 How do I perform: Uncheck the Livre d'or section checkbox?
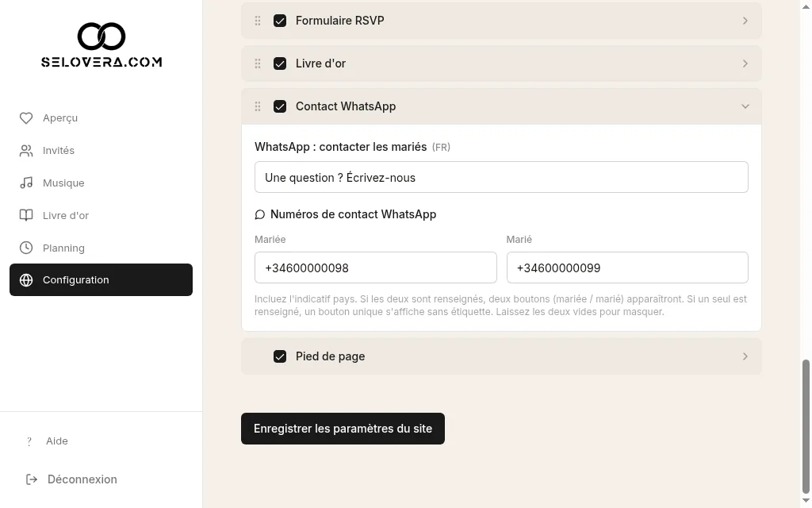pyautogui.click(x=280, y=63)
